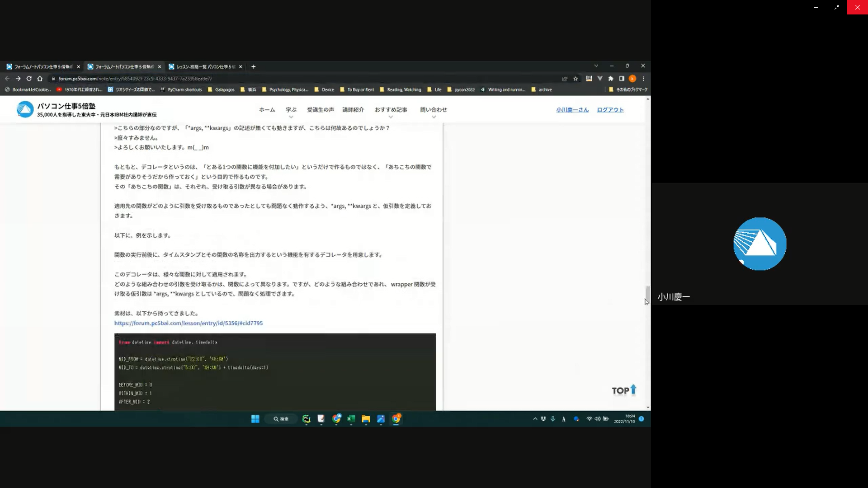The image size is (868, 488).
Task: Click the TOP scroll-to-top button
Action: point(624,390)
